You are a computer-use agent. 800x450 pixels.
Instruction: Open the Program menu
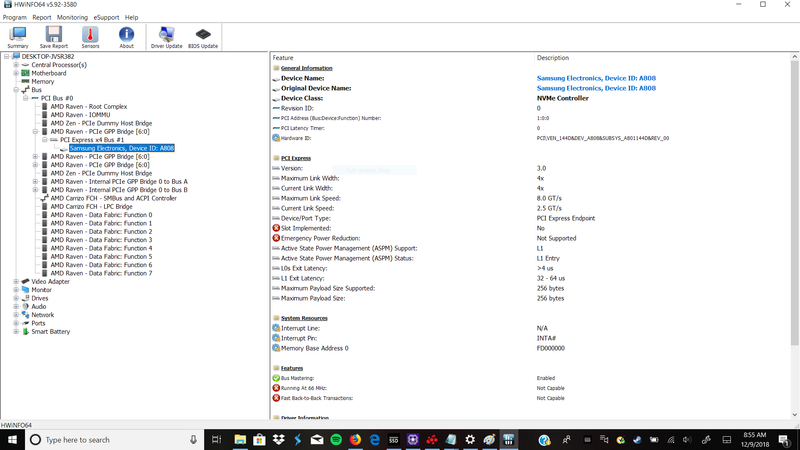click(14, 17)
